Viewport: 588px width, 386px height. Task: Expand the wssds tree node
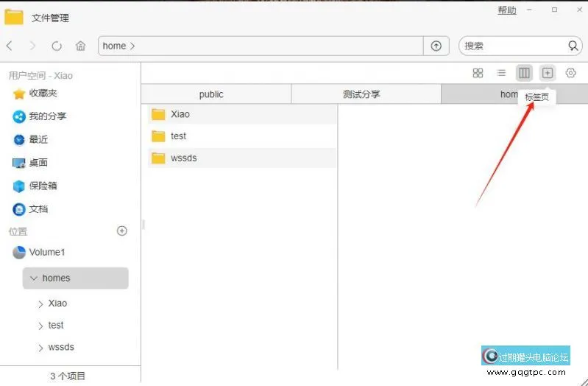coord(40,348)
